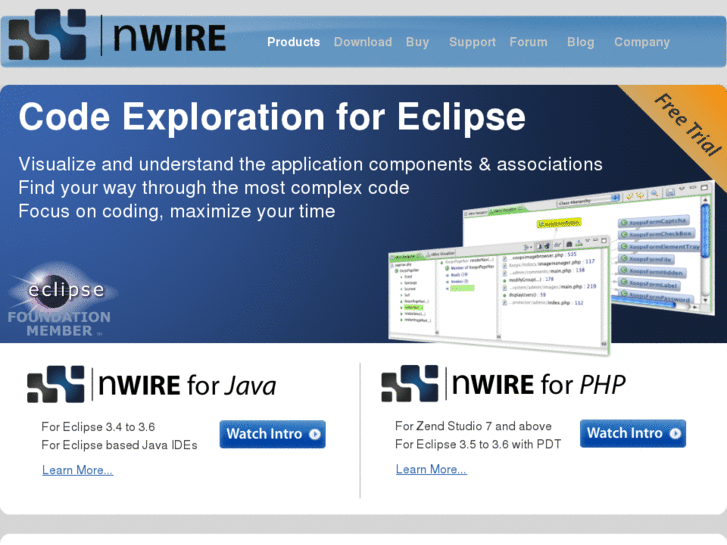Watch Intro video for nWire for PHP

pos(633,433)
